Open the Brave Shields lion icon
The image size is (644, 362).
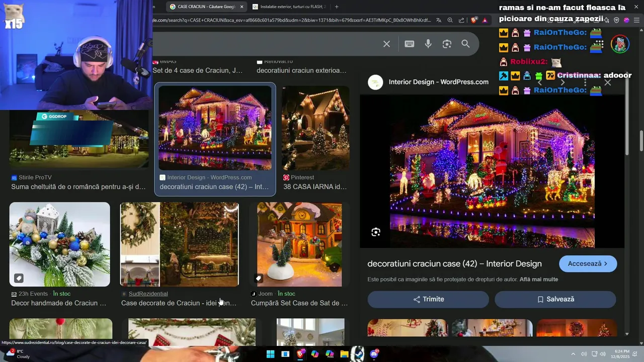(x=474, y=20)
